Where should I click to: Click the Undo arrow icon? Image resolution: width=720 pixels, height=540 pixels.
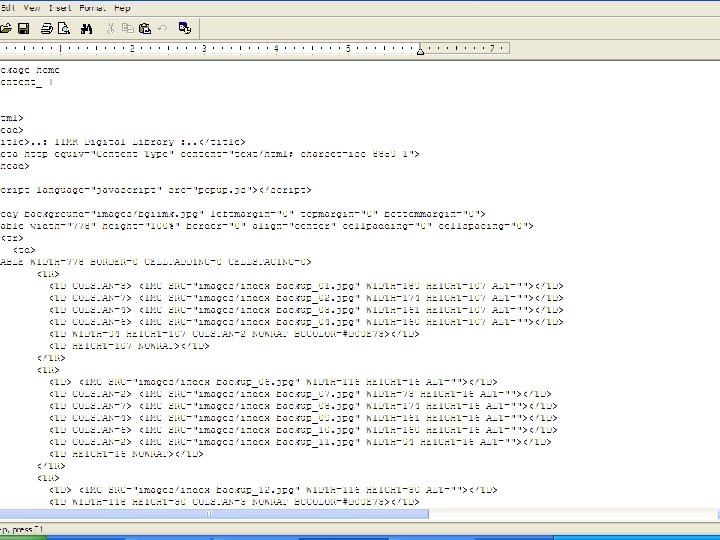pos(162,29)
